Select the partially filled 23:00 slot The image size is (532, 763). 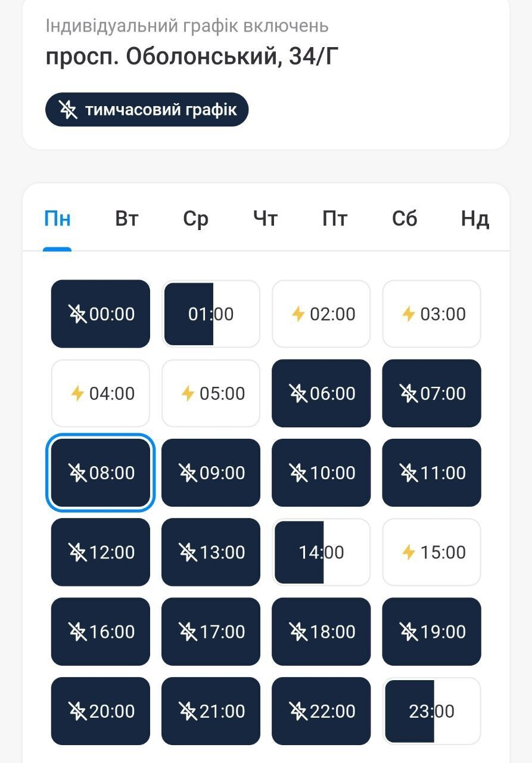coord(431,711)
